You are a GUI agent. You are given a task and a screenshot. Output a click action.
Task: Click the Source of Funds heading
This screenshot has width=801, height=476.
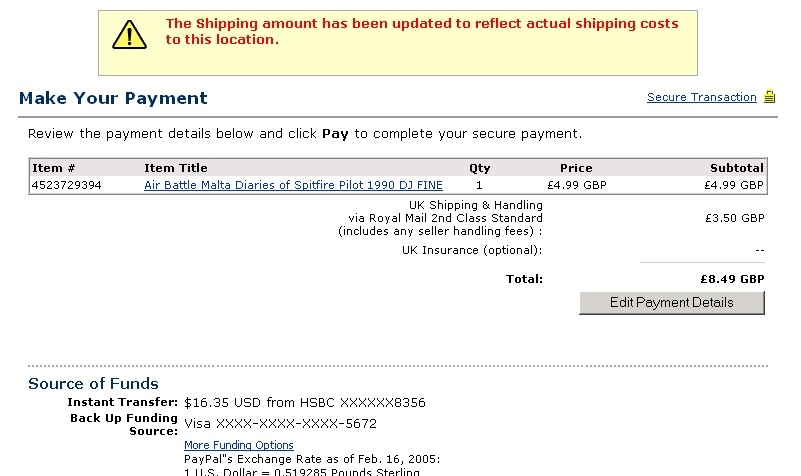pos(93,383)
